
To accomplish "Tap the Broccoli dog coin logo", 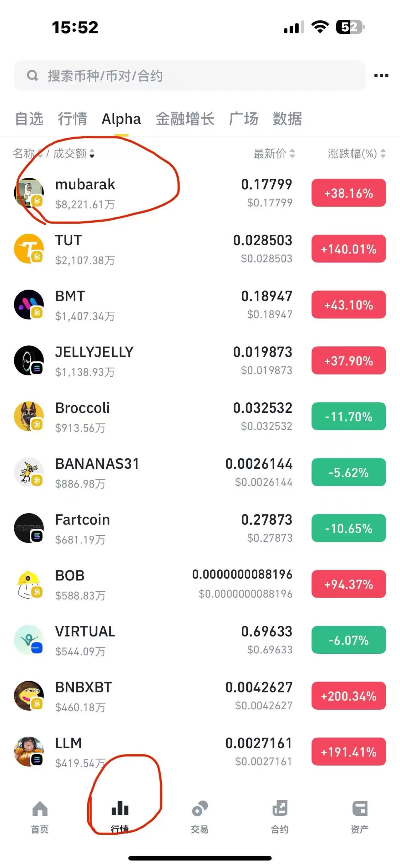I will 29,416.
